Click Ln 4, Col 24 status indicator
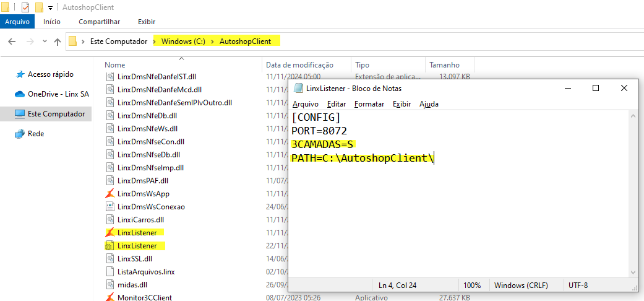The width and height of the screenshot is (644, 301). pyautogui.click(x=397, y=286)
